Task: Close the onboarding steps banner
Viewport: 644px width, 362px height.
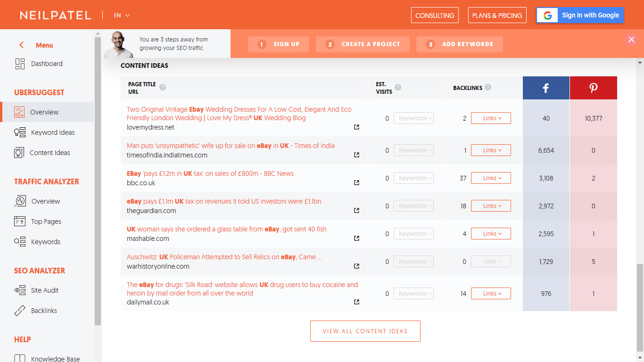Action: click(x=632, y=40)
